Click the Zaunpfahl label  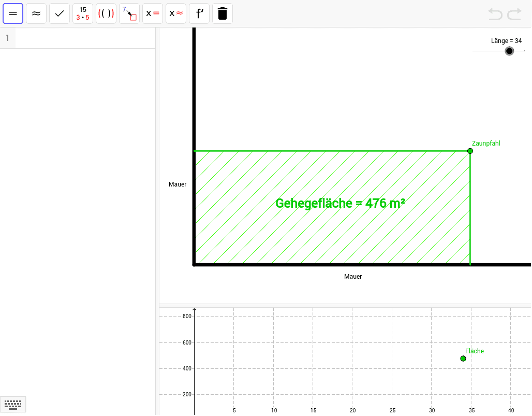(x=486, y=144)
